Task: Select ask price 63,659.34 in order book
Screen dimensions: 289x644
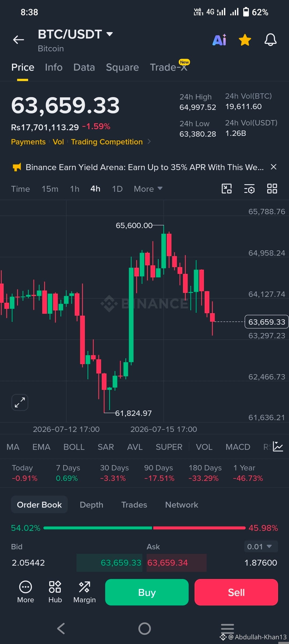Action: [x=168, y=563]
